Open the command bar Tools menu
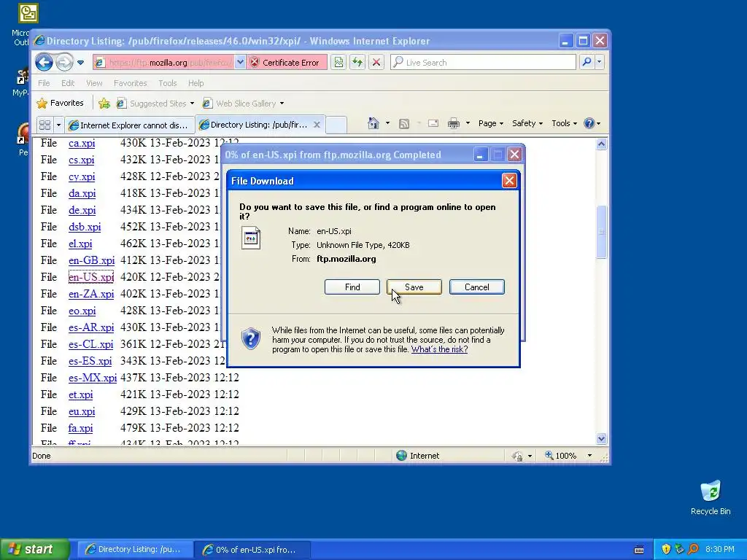747x560 pixels. point(564,123)
